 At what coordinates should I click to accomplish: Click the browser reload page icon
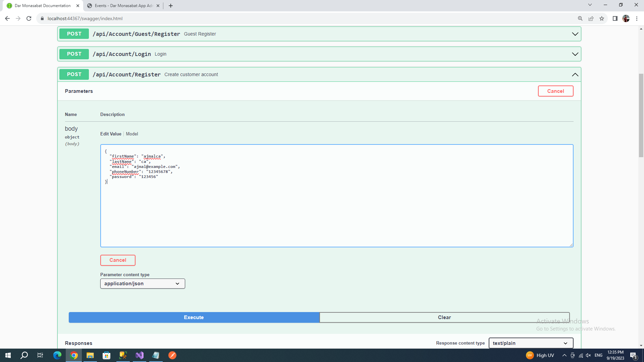(x=29, y=18)
